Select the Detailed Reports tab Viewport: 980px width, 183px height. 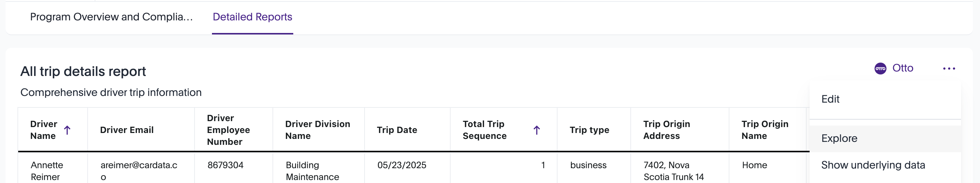click(252, 17)
